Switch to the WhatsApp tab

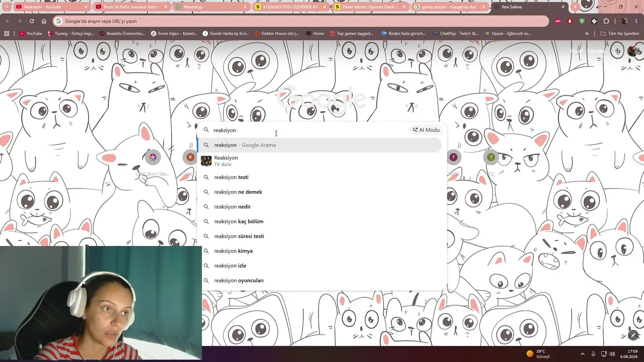(211, 7)
